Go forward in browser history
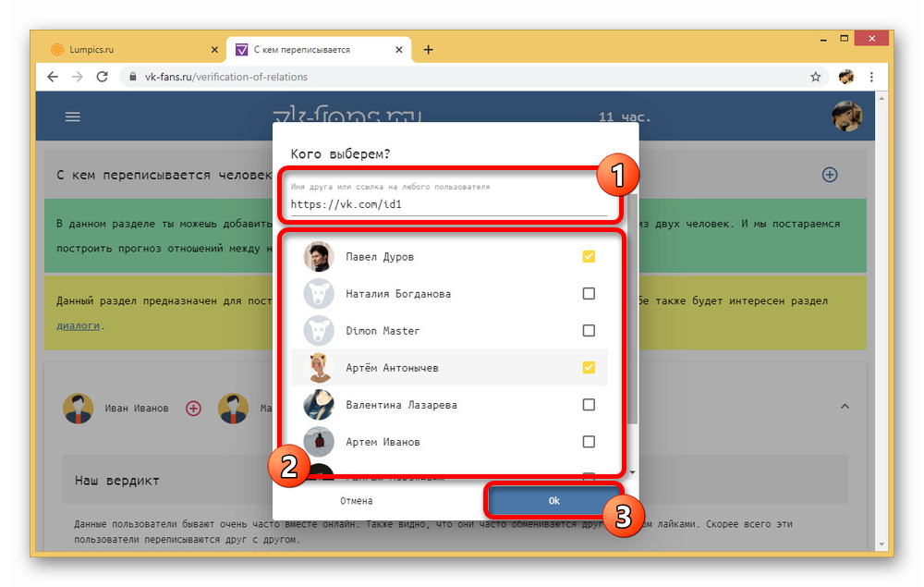924x587 pixels. [78, 77]
